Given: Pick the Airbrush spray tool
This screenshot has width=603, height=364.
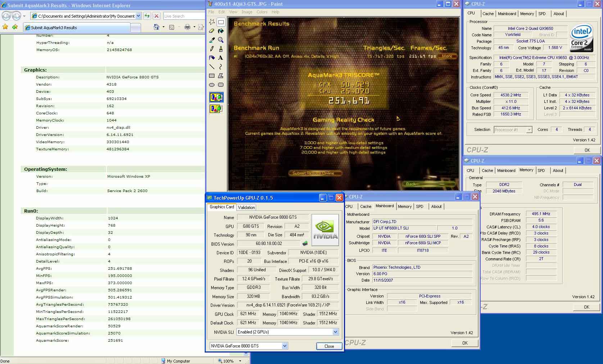Looking at the screenshot, I should pyautogui.click(x=212, y=58).
